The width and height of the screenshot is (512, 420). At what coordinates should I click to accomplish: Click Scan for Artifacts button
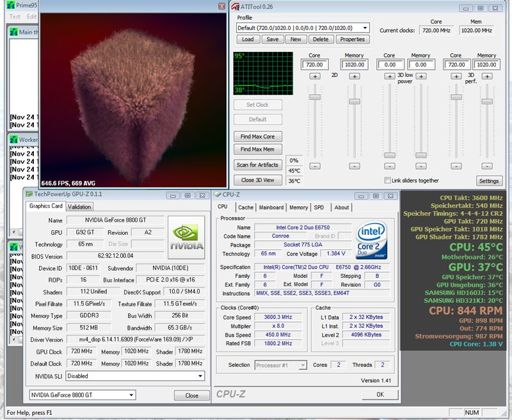(258, 165)
